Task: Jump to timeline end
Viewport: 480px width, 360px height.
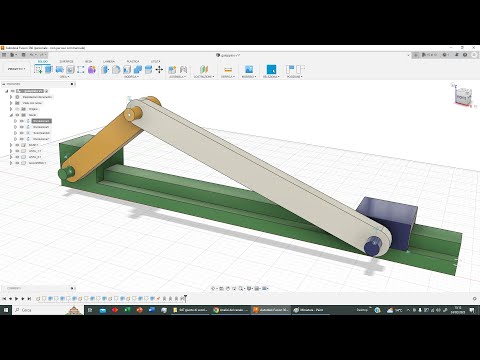Action: point(29,299)
